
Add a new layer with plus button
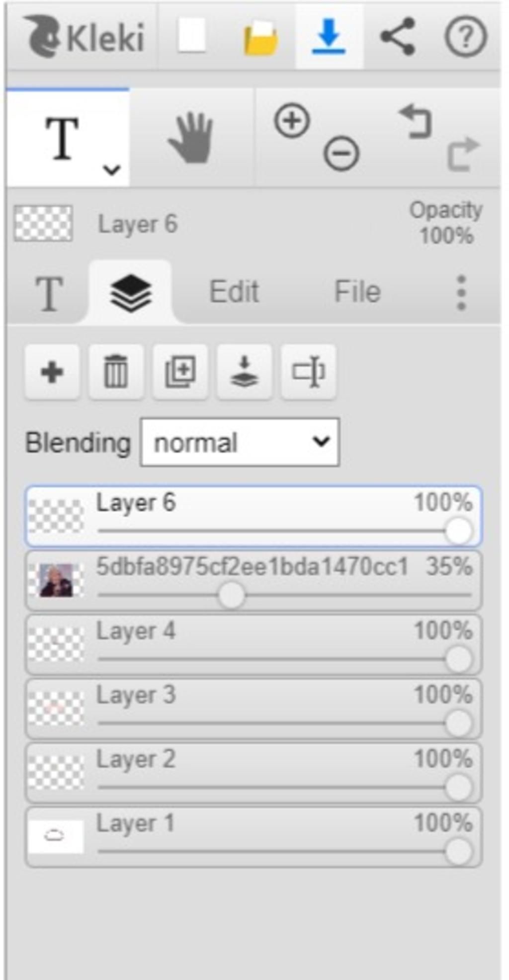[52, 371]
